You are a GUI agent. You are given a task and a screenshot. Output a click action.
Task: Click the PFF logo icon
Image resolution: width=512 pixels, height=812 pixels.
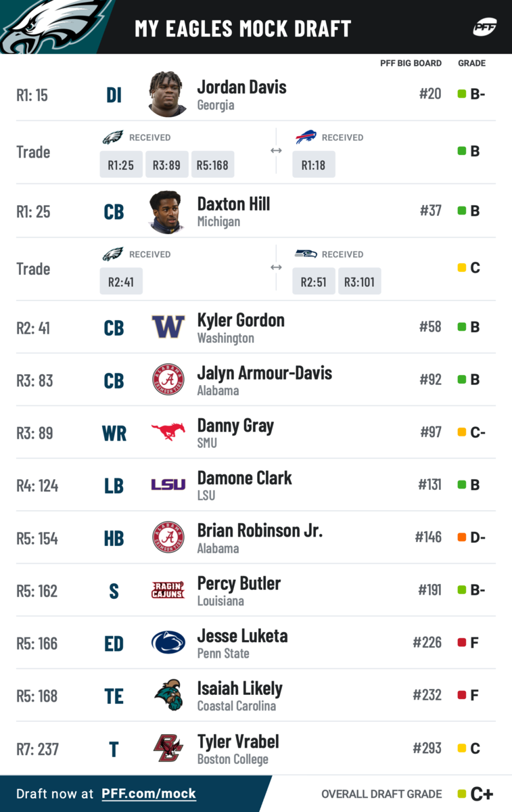[485, 28]
